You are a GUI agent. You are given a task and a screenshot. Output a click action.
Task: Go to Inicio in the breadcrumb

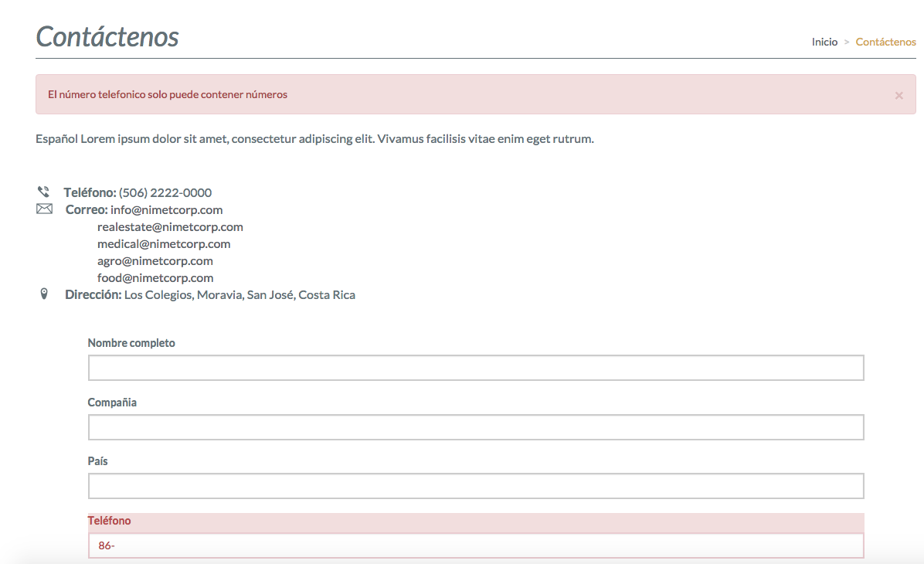pyautogui.click(x=824, y=42)
